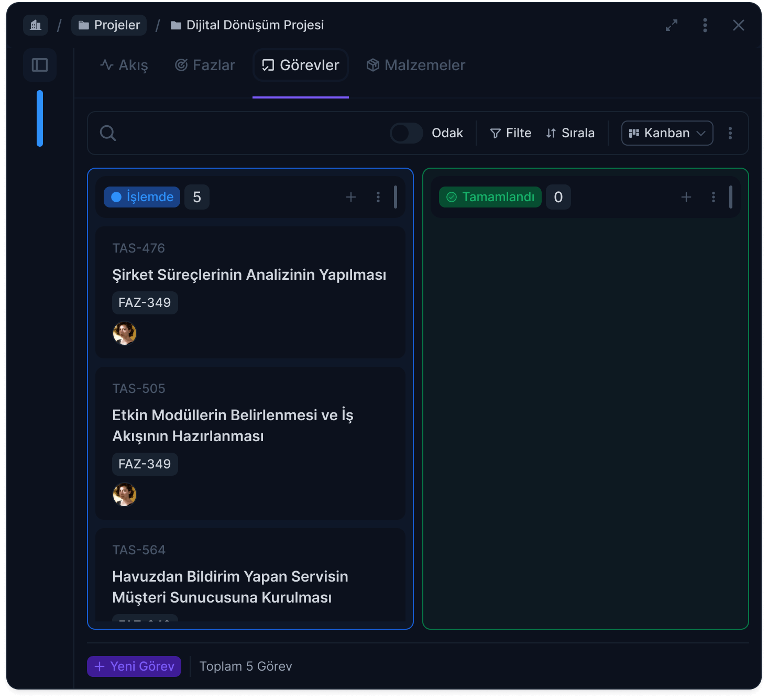This screenshot has width=768, height=700.
Task: Open toolbar more options beside Kanban
Action: [x=730, y=133]
